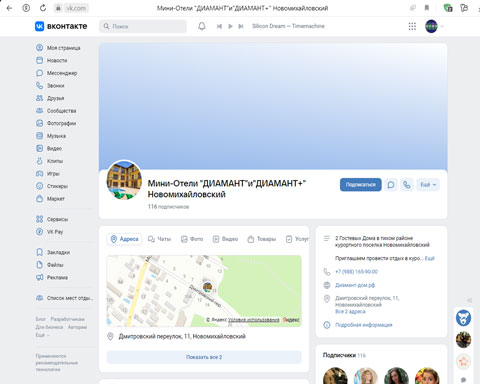Open Список мест отды... community shortcut
This screenshot has height=384, width=480.
pos(65,298)
